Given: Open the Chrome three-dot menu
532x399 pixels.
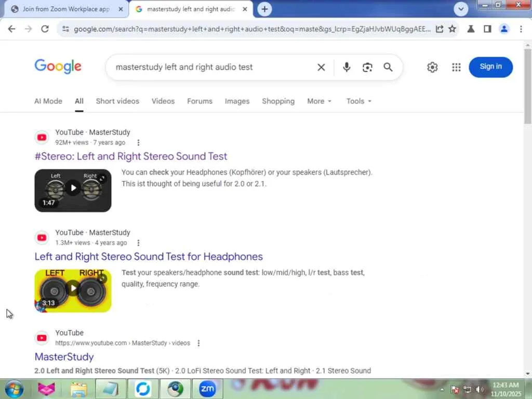Looking at the screenshot, I should (x=521, y=29).
